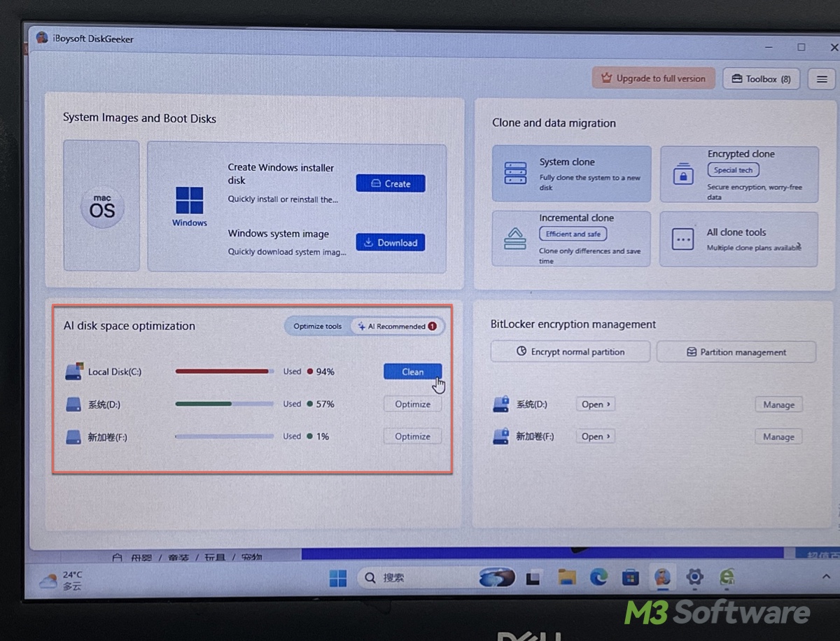Image resolution: width=840 pixels, height=641 pixels.
Task: Click the 57% used text
Action: pyautogui.click(x=325, y=404)
